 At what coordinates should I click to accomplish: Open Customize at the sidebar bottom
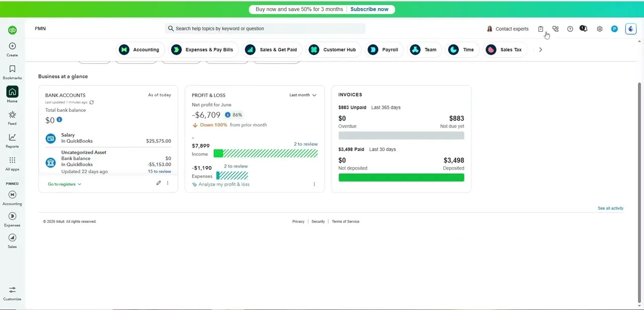(x=12, y=293)
